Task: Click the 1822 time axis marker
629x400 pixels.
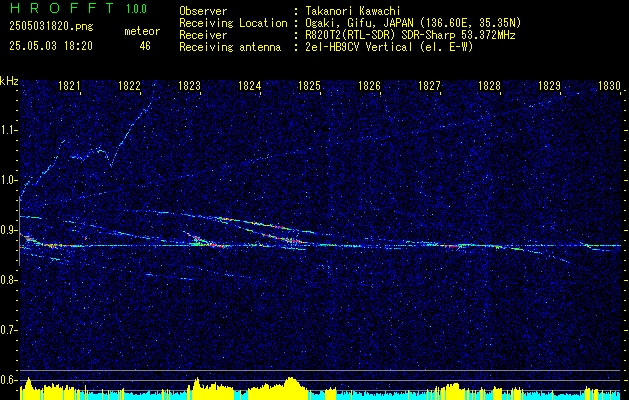Action: (x=130, y=85)
